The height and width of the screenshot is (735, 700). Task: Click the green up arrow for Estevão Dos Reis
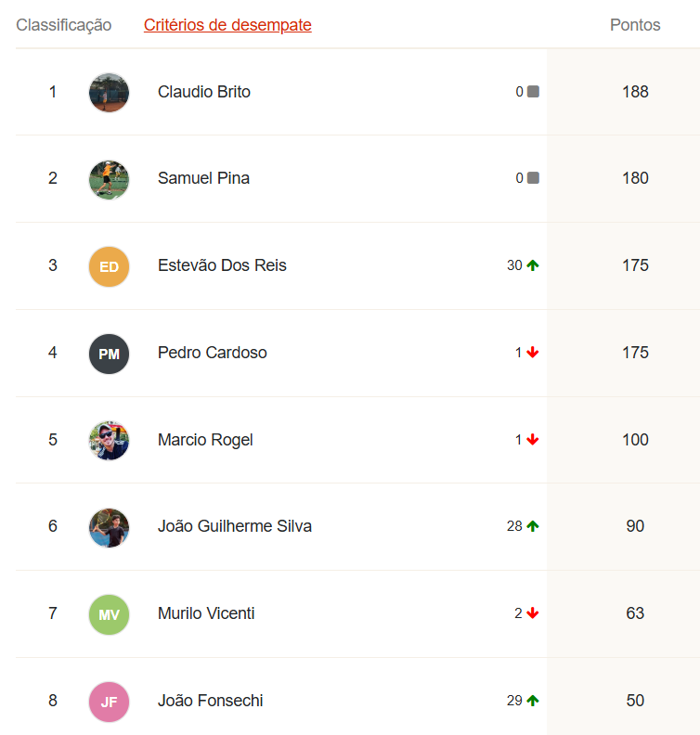click(x=533, y=265)
